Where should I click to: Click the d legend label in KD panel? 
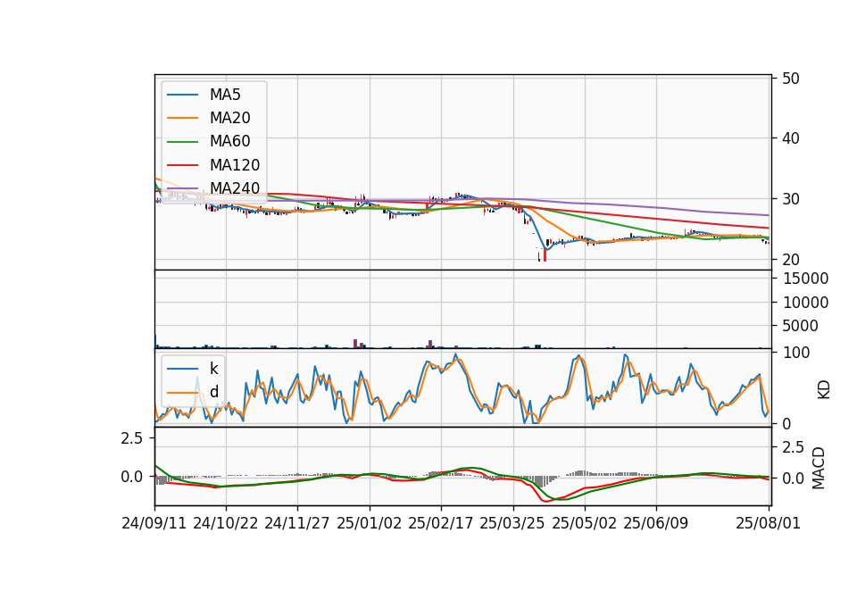[x=213, y=392]
